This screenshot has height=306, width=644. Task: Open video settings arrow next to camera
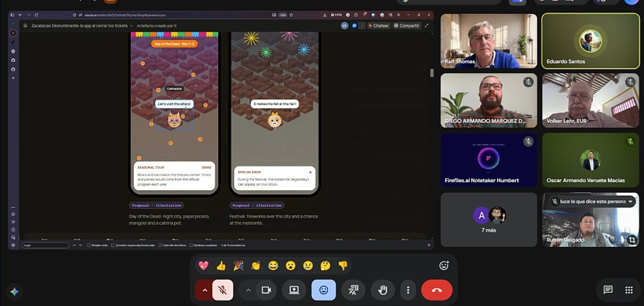(x=248, y=290)
